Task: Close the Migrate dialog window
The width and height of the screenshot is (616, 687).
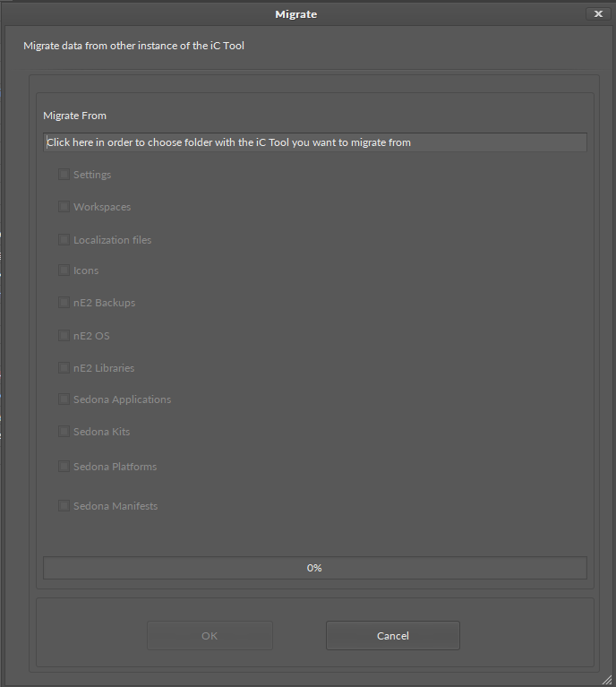Action: (597, 14)
